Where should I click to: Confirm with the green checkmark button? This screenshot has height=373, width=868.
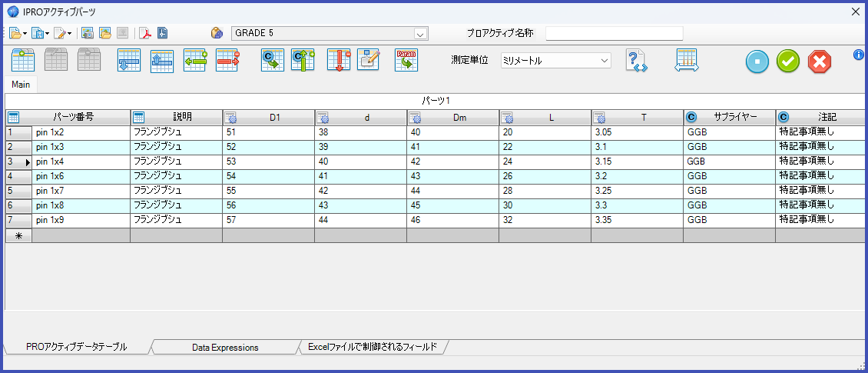(x=788, y=62)
